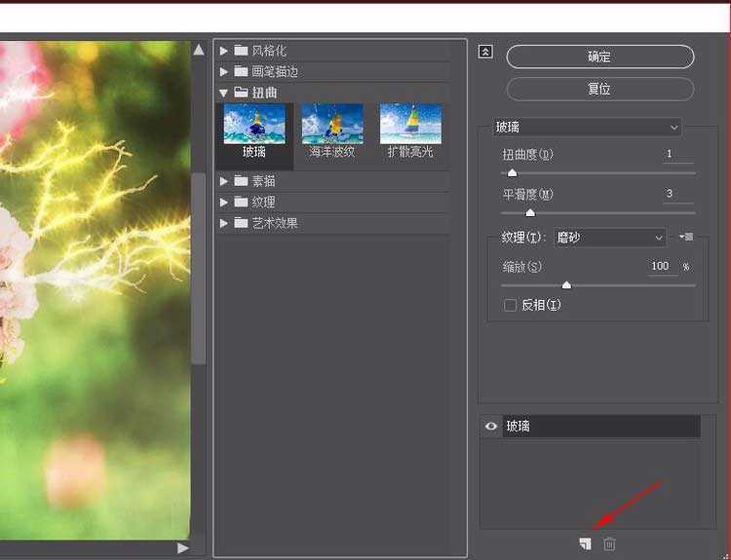
Task: Hide the 玻璃 effect layer eye
Action: click(x=491, y=427)
